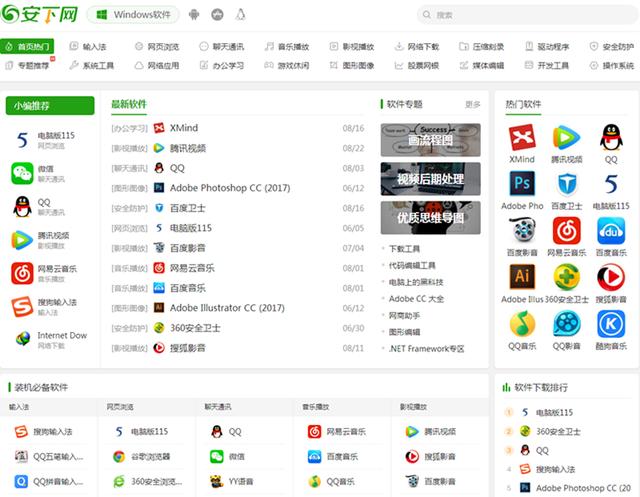Image resolution: width=640 pixels, height=497 pixels.
Task: Click the 更多 link beside 软件专题
Action: 473,104
